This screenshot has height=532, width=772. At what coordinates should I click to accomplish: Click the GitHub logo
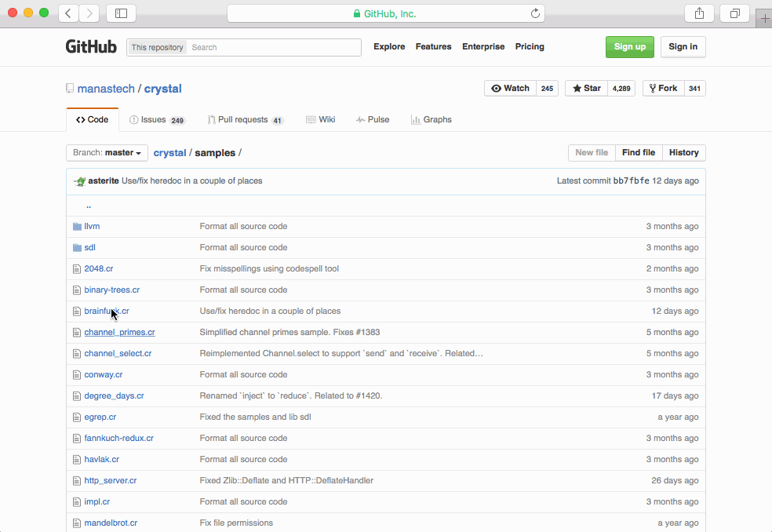(91, 47)
